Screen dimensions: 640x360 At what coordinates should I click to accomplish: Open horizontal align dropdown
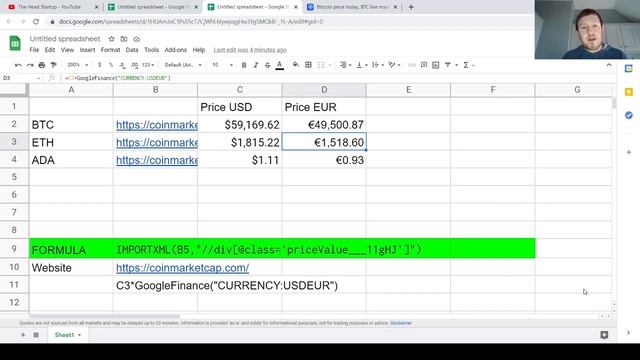345,65
